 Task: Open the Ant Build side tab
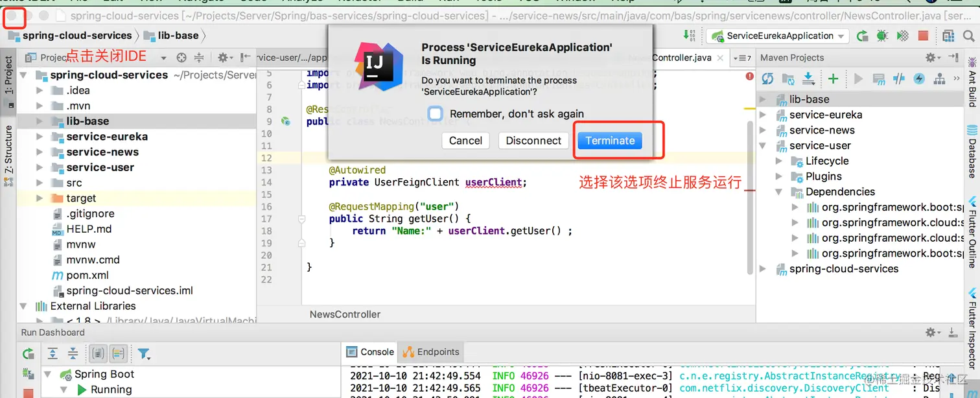(972, 82)
